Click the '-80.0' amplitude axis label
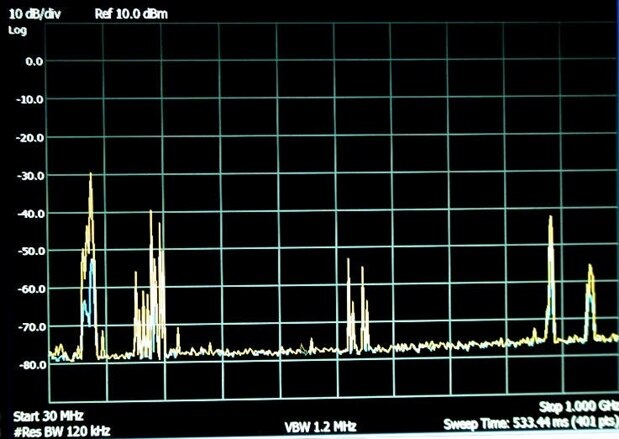This screenshot has height=439, width=619. tap(33, 365)
